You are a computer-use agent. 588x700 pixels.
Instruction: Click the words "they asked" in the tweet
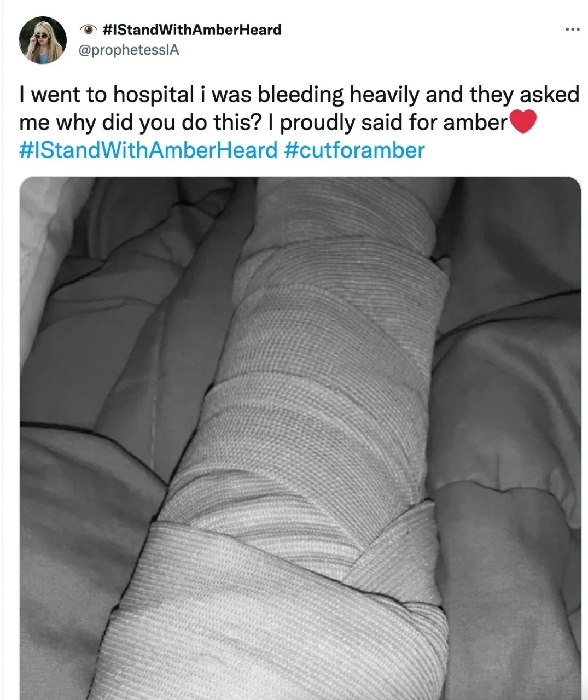point(524,95)
